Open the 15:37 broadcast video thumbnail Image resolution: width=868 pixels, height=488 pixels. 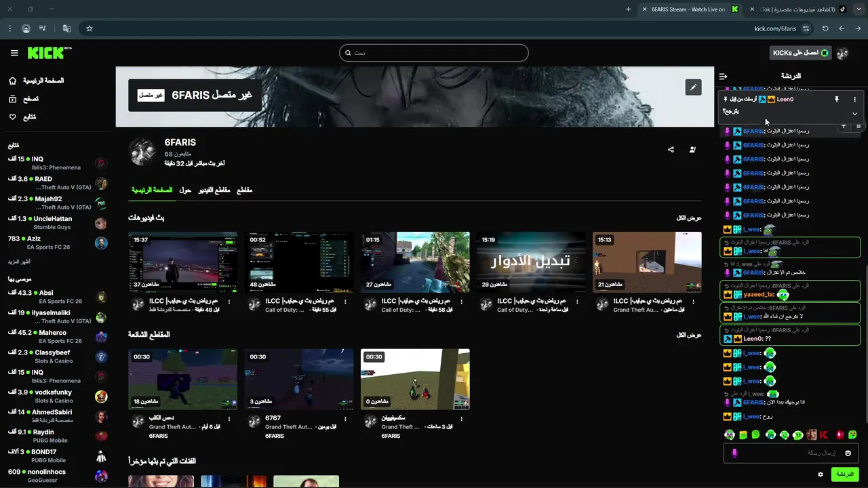coord(183,262)
